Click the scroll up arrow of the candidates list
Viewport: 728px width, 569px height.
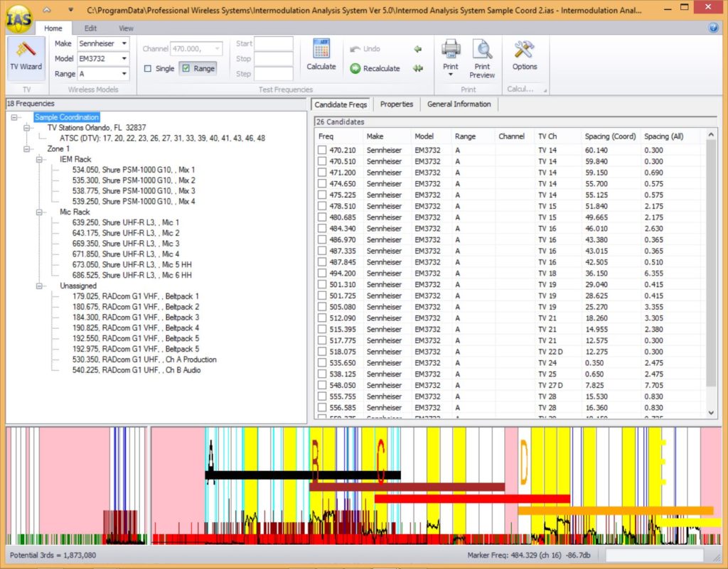711,135
